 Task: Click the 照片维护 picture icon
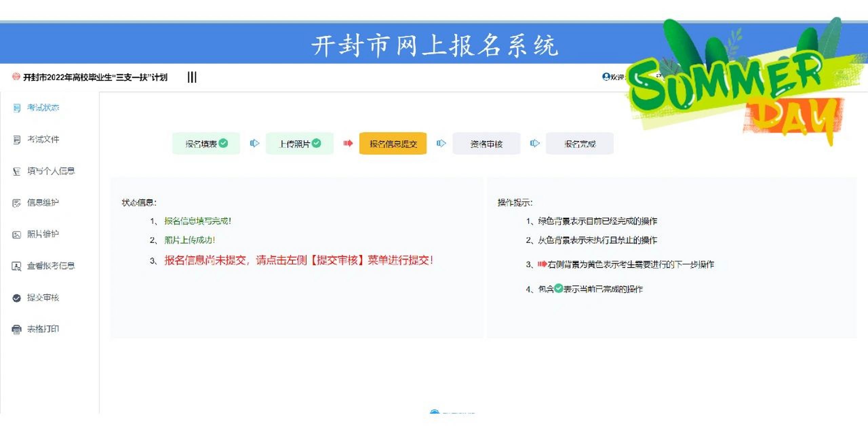click(x=16, y=235)
